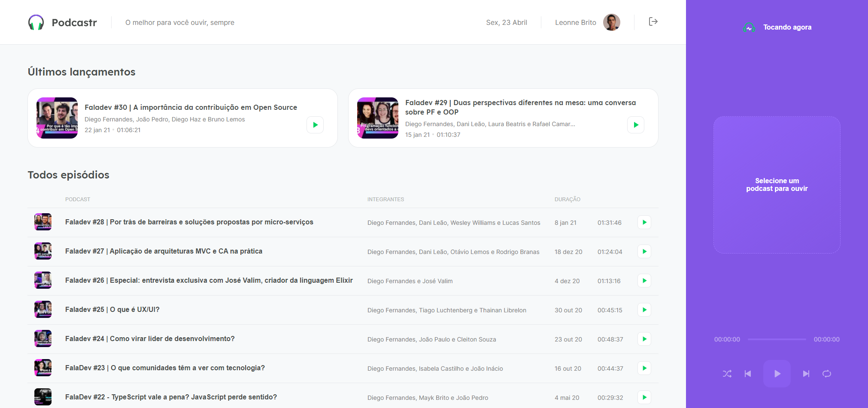Viewport: 868px width, 408px height.
Task: Open the Faladev #30 thumbnail image
Action: click(57, 118)
